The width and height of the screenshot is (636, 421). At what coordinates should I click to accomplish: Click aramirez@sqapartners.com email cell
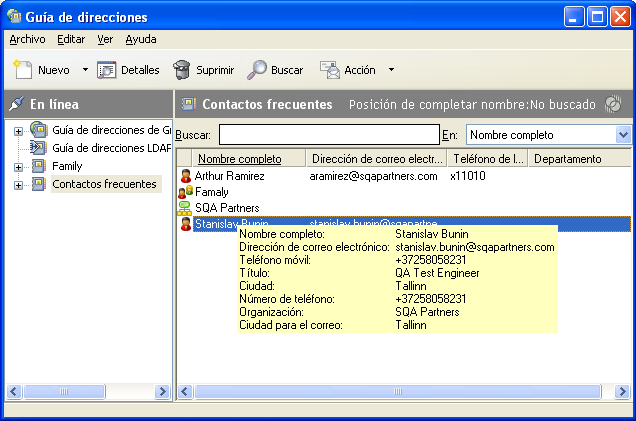click(x=373, y=176)
